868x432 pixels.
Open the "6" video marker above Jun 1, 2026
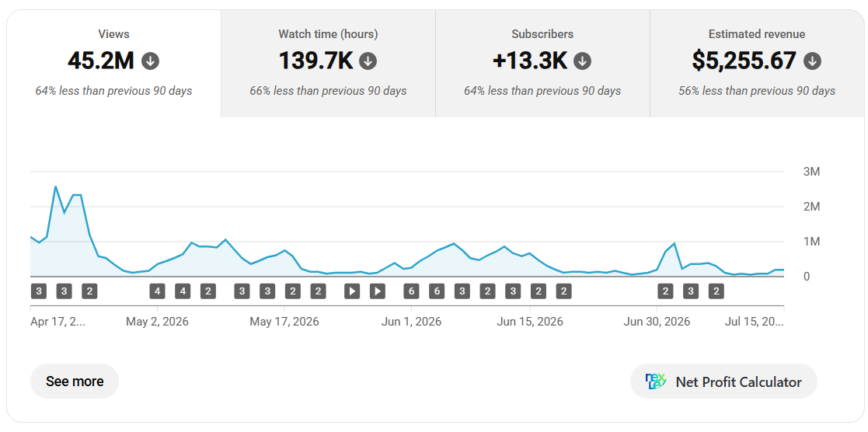coord(411,291)
